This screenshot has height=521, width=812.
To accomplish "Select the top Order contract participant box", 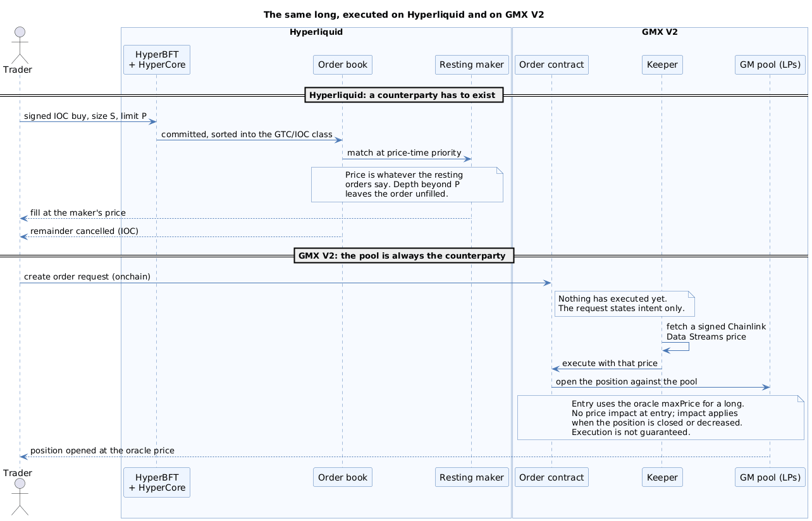I will 551,65.
